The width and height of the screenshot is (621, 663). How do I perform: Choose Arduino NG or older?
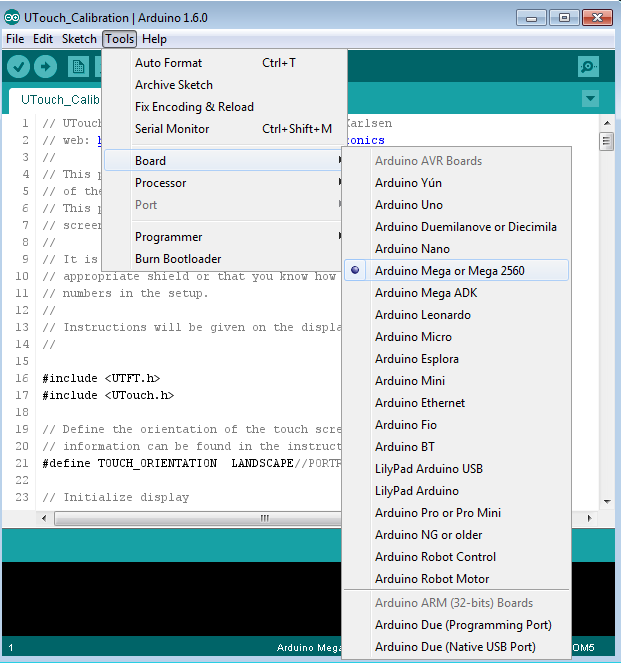pos(457,534)
